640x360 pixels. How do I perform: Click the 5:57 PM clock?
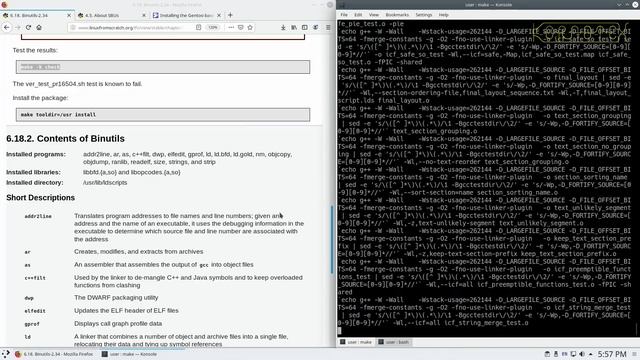(x=612, y=354)
